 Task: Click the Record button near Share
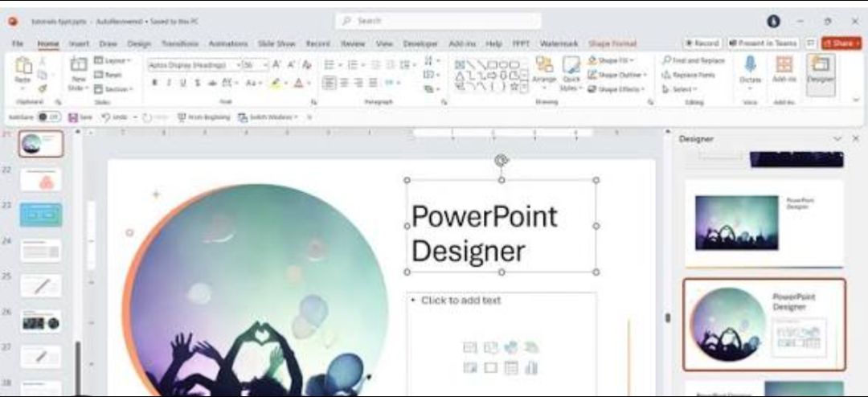(702, 43)
